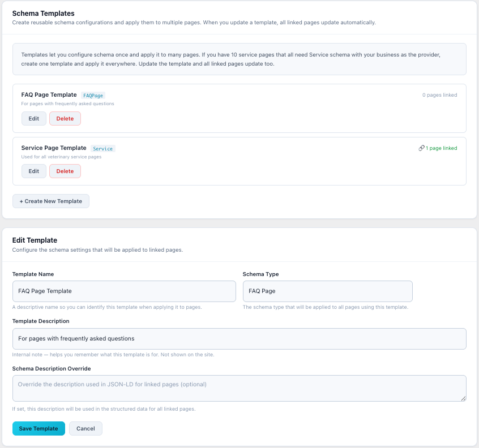The image size is (479, 448).
Task: Delete the FAQ Page Template
Action: click(x=65, y=118)
